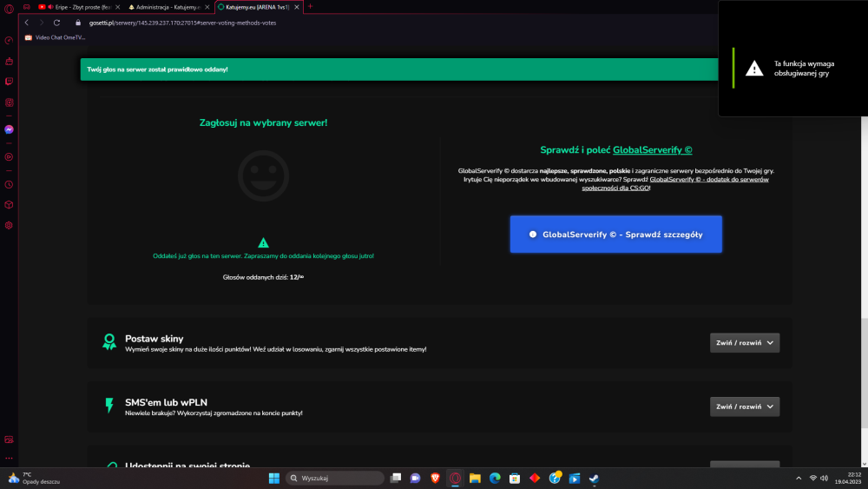Open GX Cleaner icon in sidebar
Image resolution: width=868 pixels, height=489 pixels.
click(9, 61)
